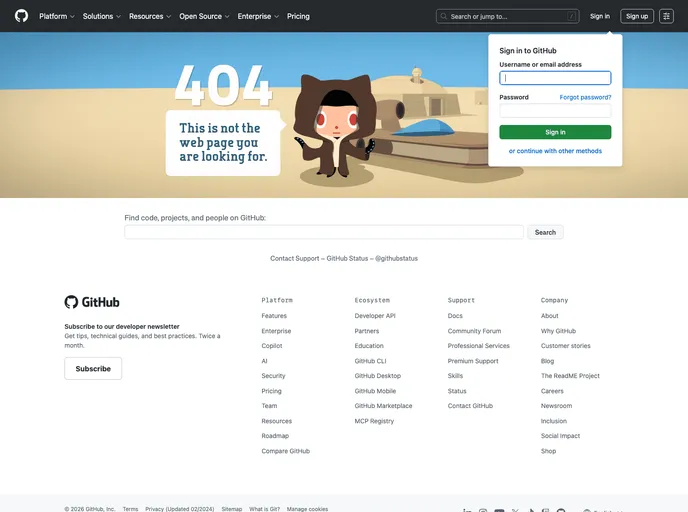Go to Pricing in the top navigation
The image size is (688, 512).
(298, 16)
